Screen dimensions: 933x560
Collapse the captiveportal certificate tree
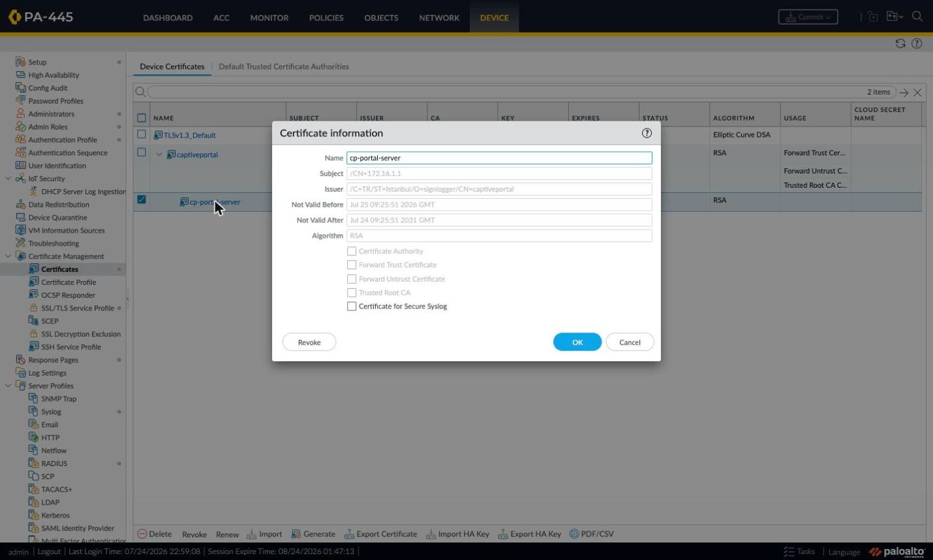[x=159, y=155]
